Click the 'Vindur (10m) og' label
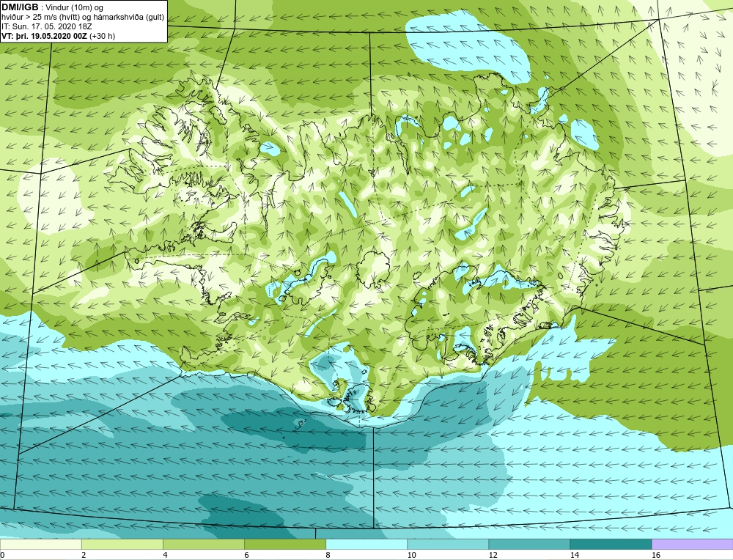This screenshot has width=733, height=560. click(x=75, y=8)
